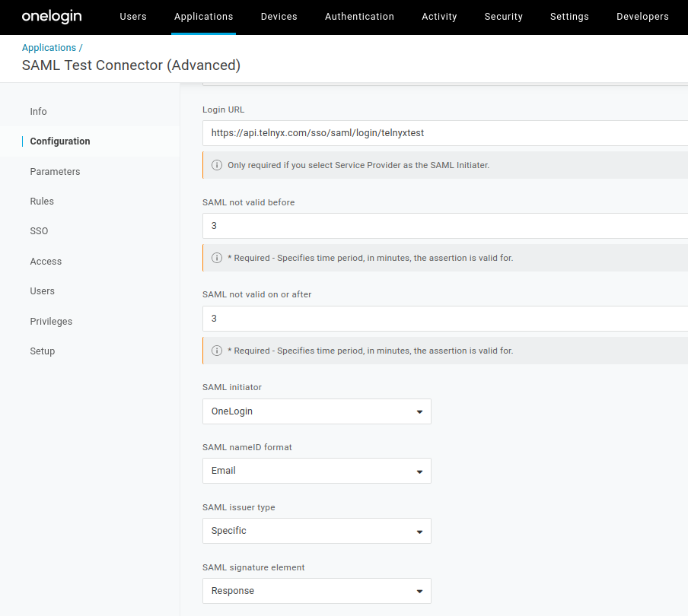Screen dimensions: 688x616
Task: Open the Users sidebar section
Action: coord(42,291)
